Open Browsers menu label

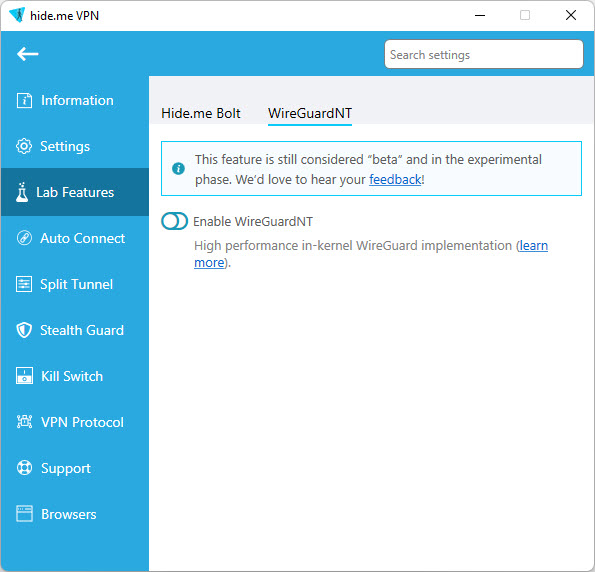(x=69, y=514)
